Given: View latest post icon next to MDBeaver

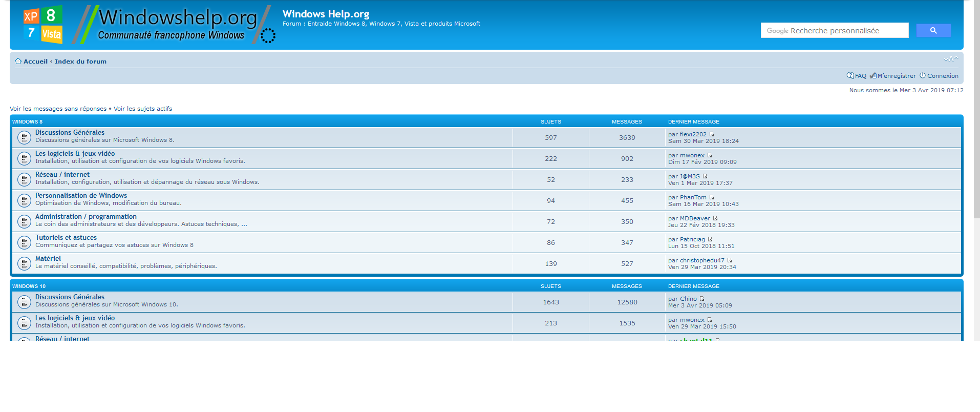Looking at the screenshot, I should (x=715, y=218).
